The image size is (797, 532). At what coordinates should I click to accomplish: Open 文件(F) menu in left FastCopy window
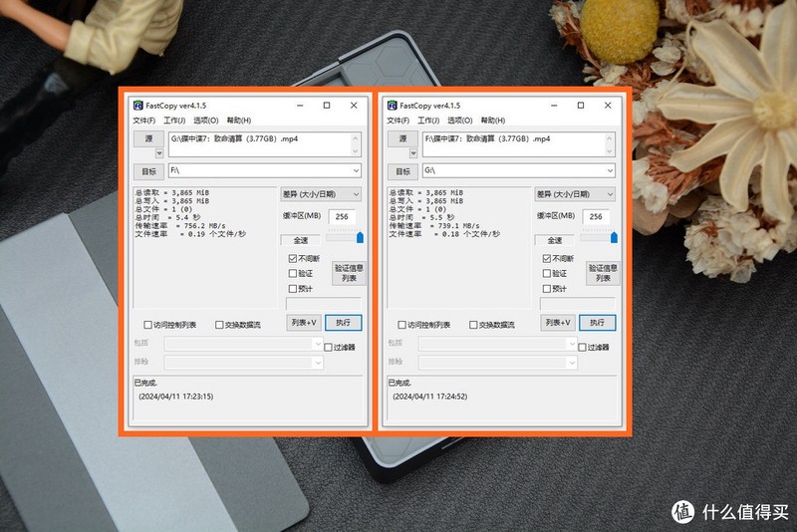(143, 121)
